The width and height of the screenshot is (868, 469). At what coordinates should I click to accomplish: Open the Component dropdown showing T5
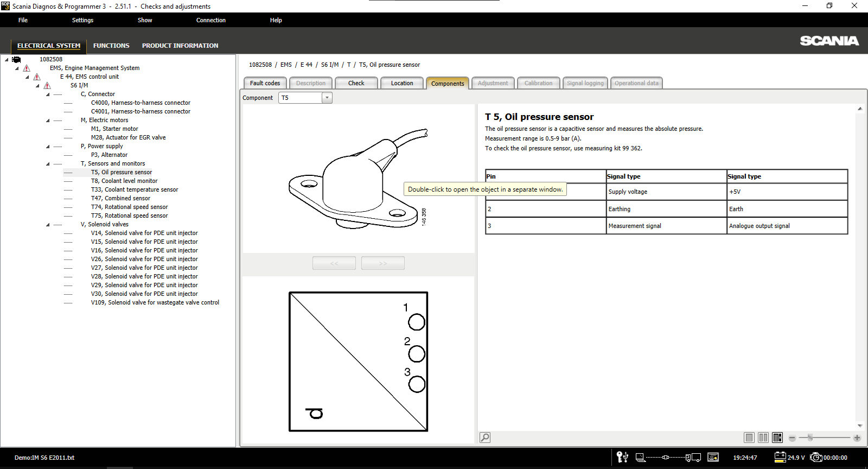pyautogui.click(x=327, y=98)
